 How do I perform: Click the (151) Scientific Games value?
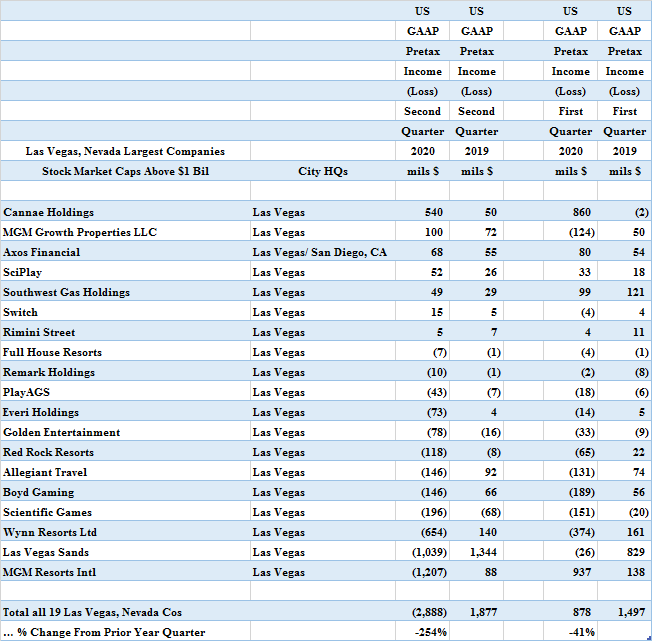pyautogui.click(x=582, y=512)
